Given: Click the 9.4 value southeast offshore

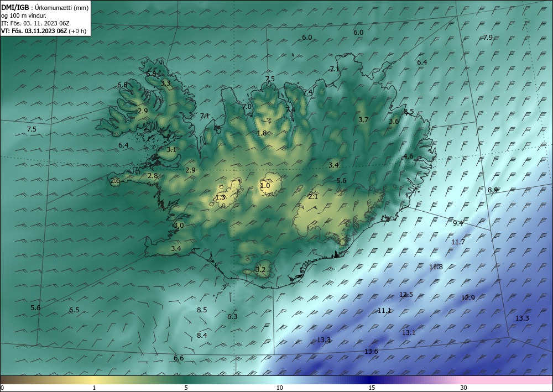Looking at the screenshot, I should coord(458,223).
